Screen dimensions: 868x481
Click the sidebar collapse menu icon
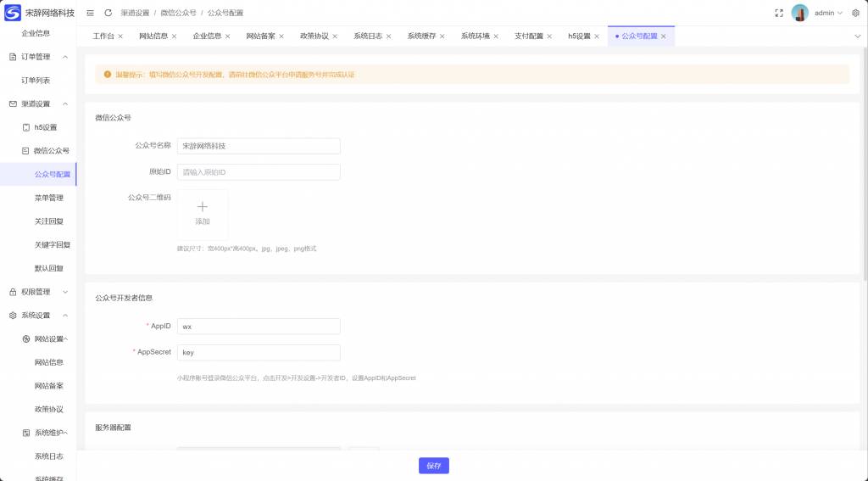(x=91, y=13)
